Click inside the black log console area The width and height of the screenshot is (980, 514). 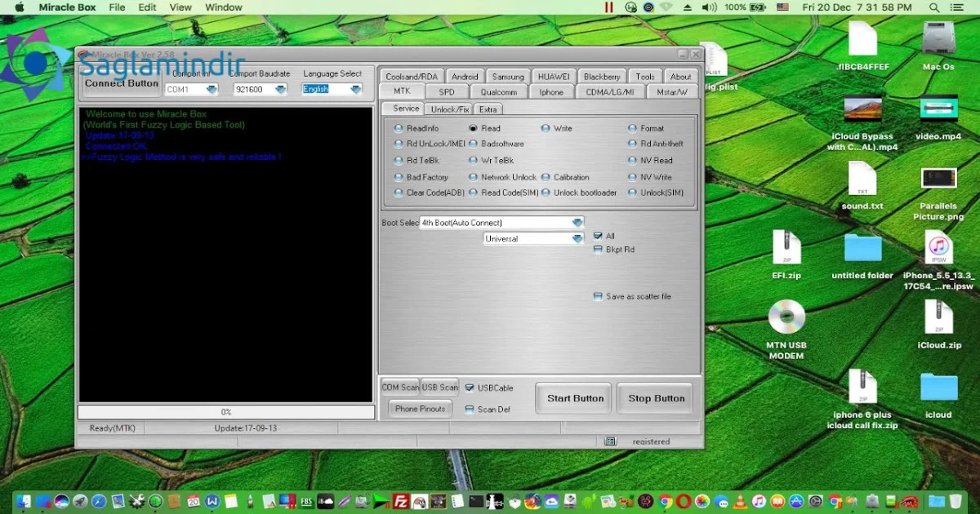point(225,254)
